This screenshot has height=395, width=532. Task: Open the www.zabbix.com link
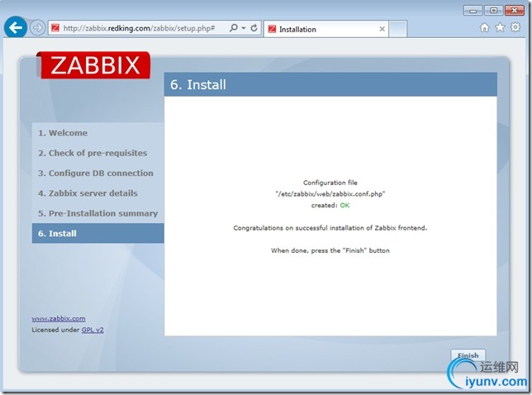pyautogui.click(x=59, y=319)
